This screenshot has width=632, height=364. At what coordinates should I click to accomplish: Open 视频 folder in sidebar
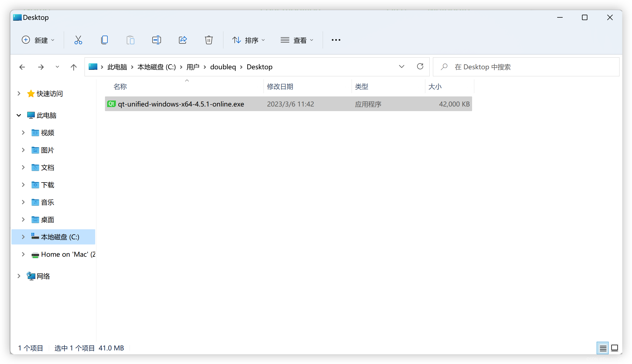(43, 133)
